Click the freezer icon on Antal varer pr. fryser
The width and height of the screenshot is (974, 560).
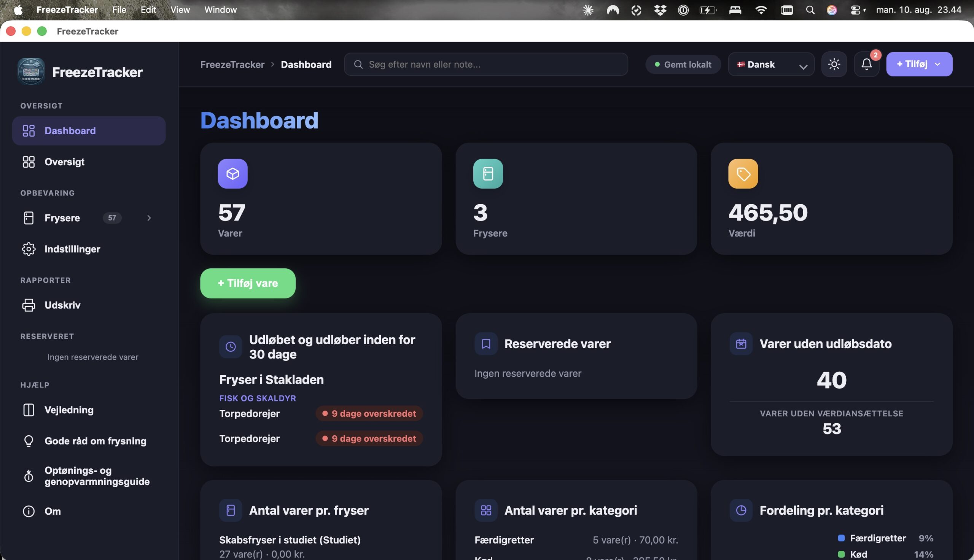click(231, 510)
